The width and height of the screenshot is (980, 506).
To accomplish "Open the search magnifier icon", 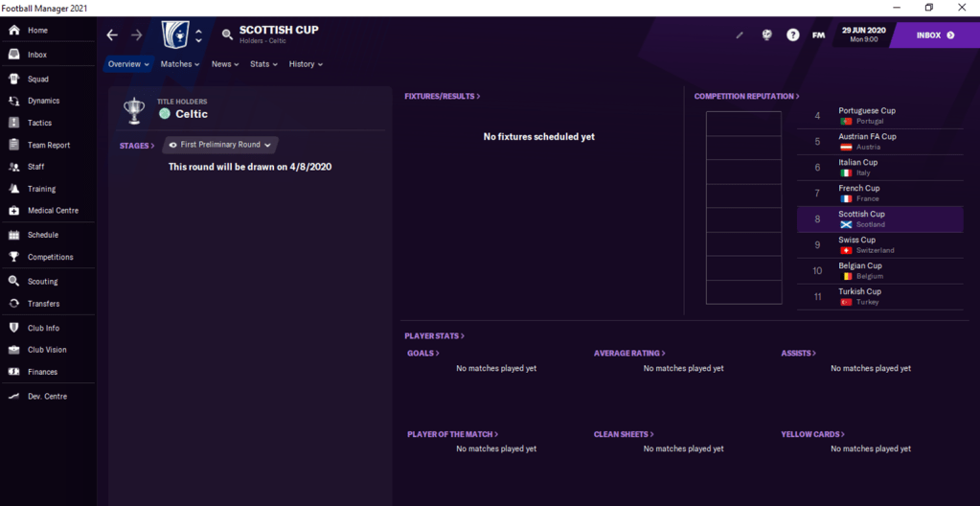I will [x=227, y=35].
